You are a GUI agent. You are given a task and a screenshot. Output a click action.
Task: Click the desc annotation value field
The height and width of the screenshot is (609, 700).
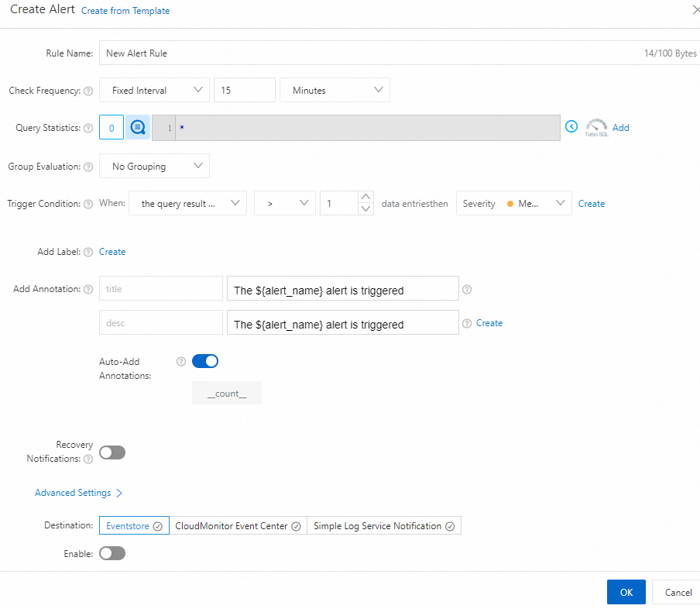[342, 322]
